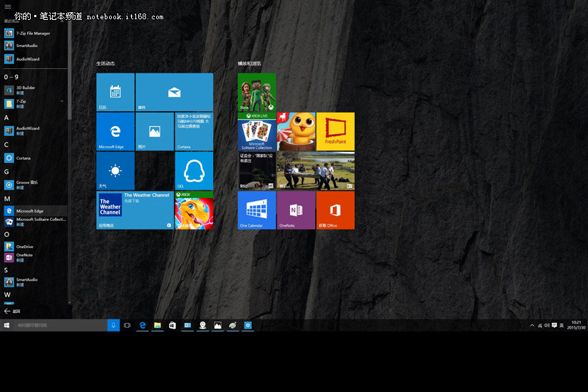Open the Settings gear taskbar icon
588x392 pixels.
248,325
